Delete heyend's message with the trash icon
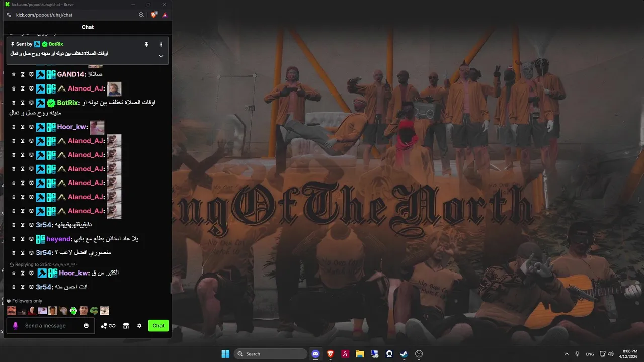644x362 pixels. pyautogui.click(x=14, y=239)
